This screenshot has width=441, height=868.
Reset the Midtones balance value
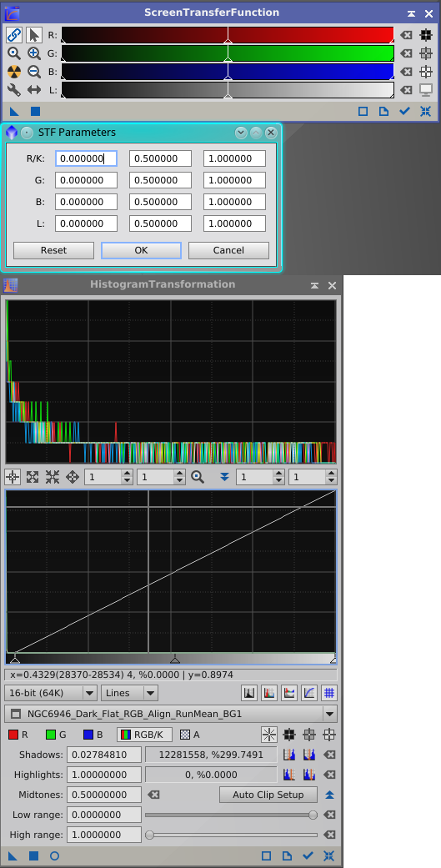pos(154,795)
